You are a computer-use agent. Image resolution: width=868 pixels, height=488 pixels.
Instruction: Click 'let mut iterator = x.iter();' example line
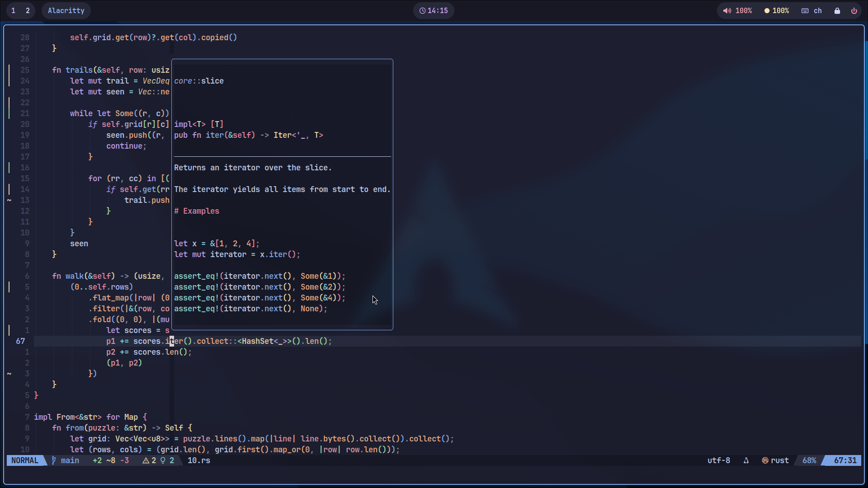[x=237, y=254]
